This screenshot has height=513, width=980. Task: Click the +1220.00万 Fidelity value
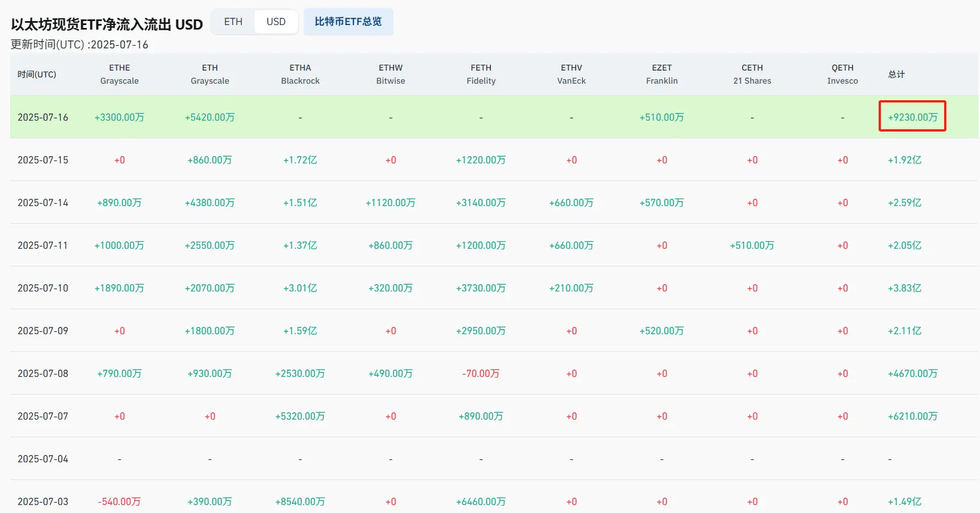point(481,160)
